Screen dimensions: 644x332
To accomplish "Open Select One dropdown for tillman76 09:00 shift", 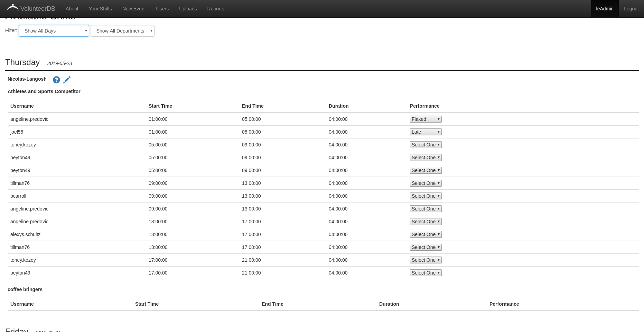I will point(426,183).
